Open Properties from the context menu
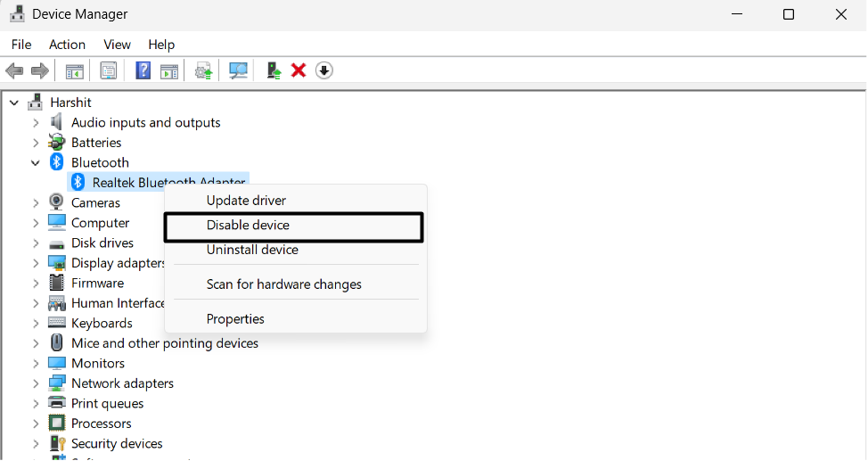Viewport: 868px width, 469px height. click(x=235, y=319)
